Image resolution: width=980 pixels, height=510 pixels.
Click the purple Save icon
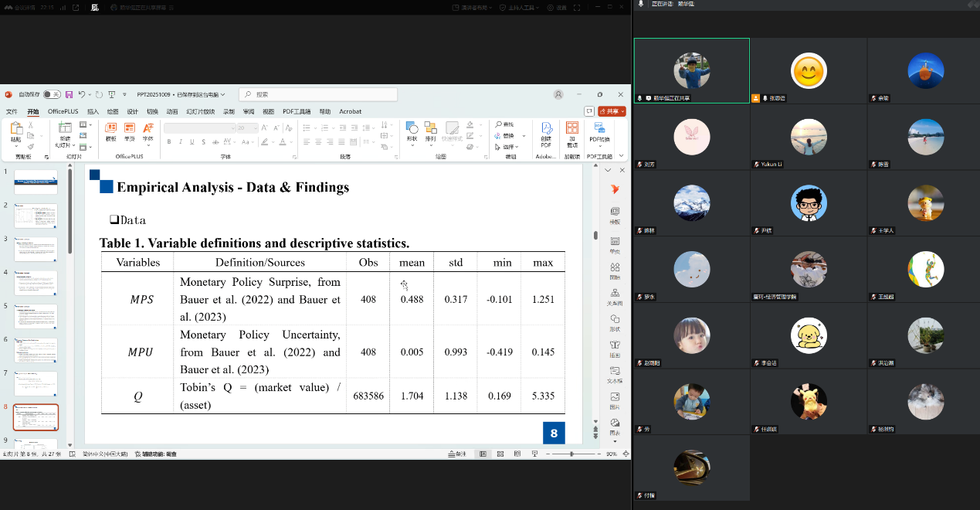pos(70,94)
